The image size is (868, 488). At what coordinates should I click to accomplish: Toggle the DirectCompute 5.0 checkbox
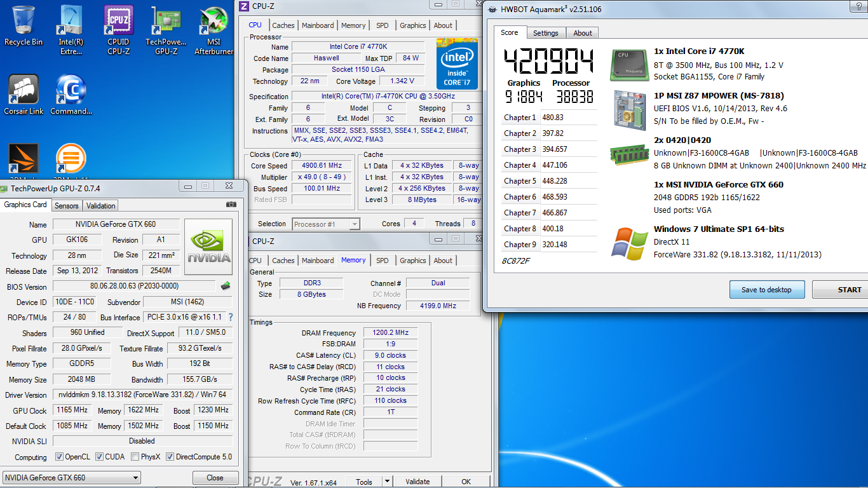point(170,457)
